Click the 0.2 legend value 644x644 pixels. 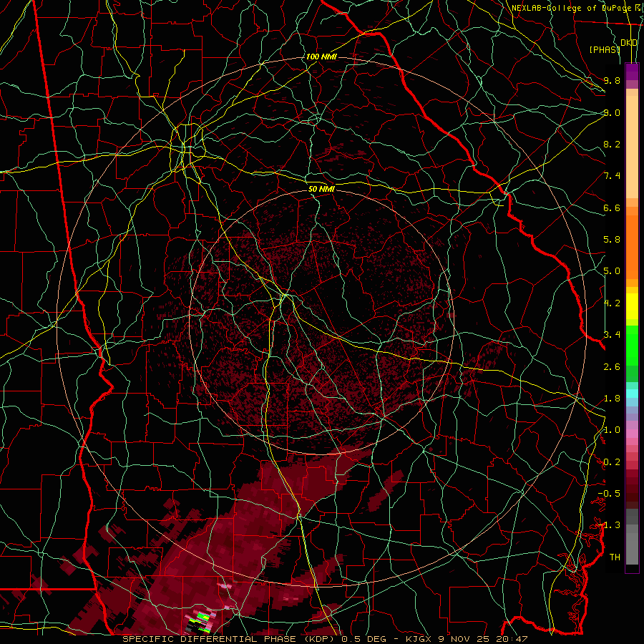coord(612,462)
